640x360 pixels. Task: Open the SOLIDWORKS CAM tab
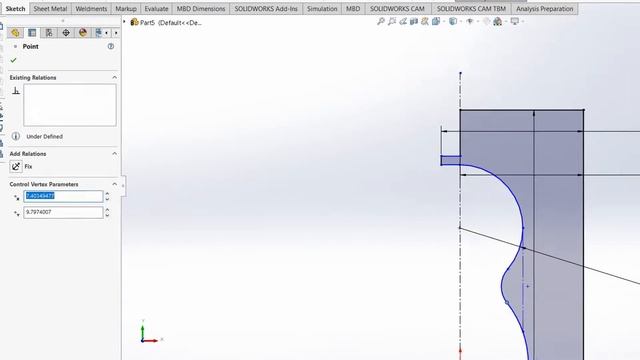click(x=397, y=9)
